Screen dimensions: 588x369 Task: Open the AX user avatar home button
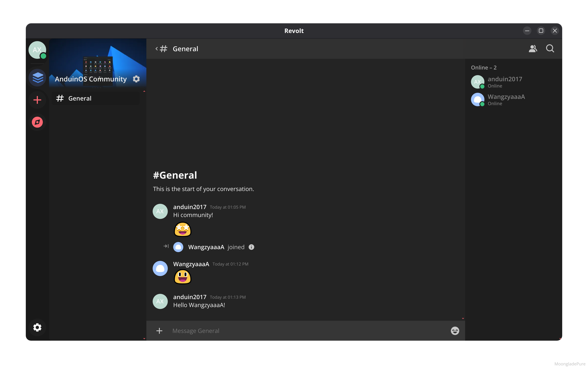coord(37,50)
